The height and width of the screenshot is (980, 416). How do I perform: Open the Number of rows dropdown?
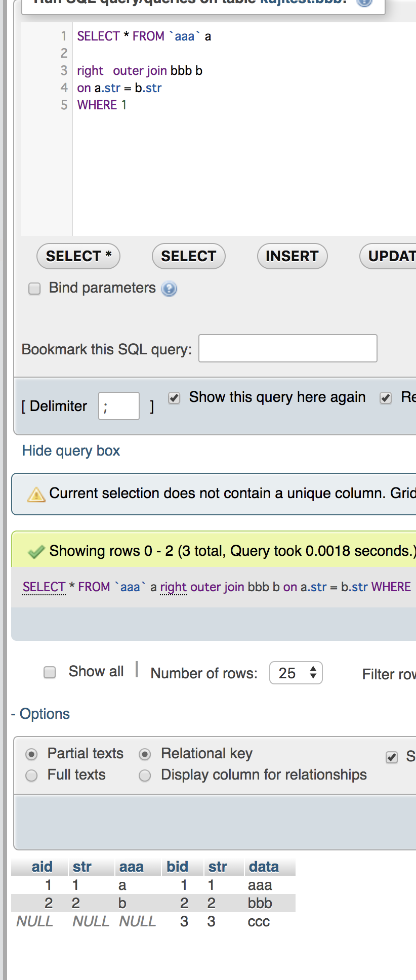coord(296,673)
